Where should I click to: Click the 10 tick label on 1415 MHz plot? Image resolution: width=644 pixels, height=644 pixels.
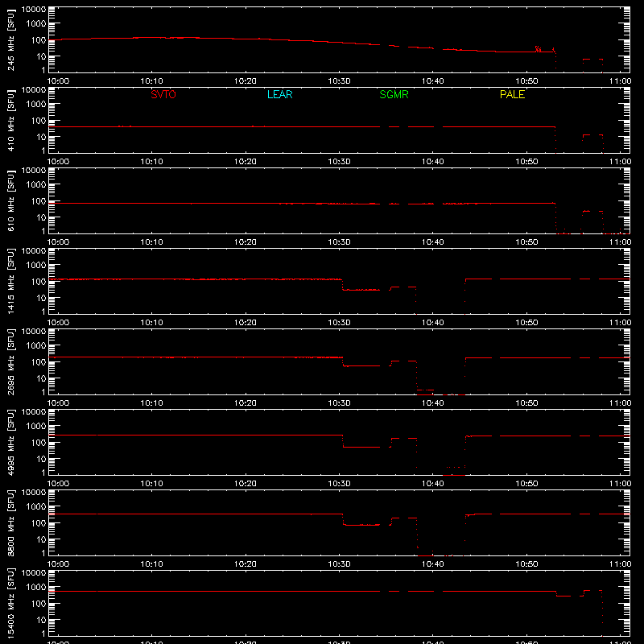42,298
